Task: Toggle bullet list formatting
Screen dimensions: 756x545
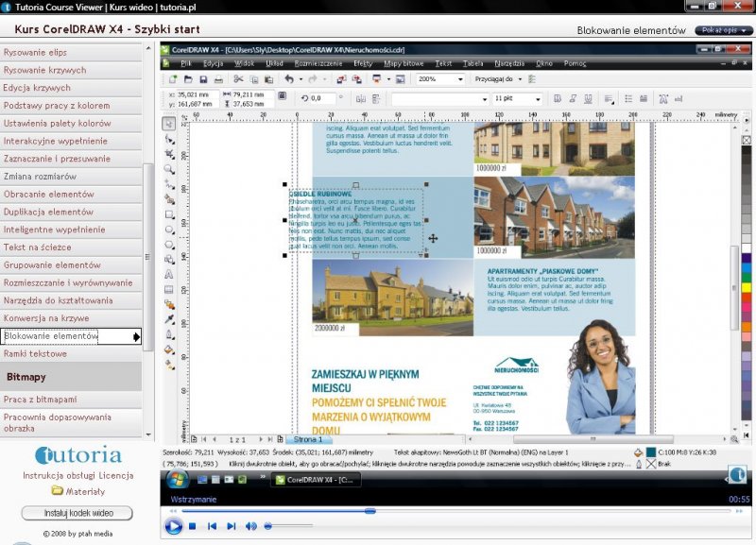Action: point(628,99)
